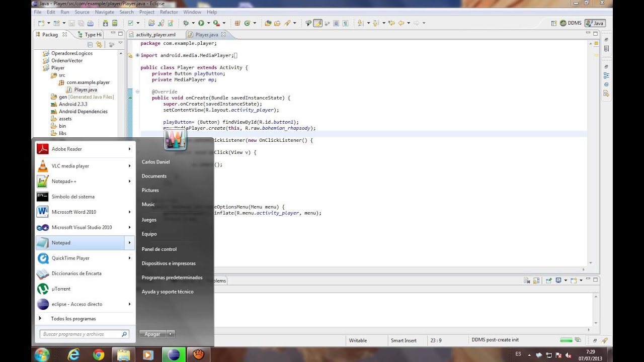
Task: Click the Javadoc @ fast view icon
Action: point(606,84)
